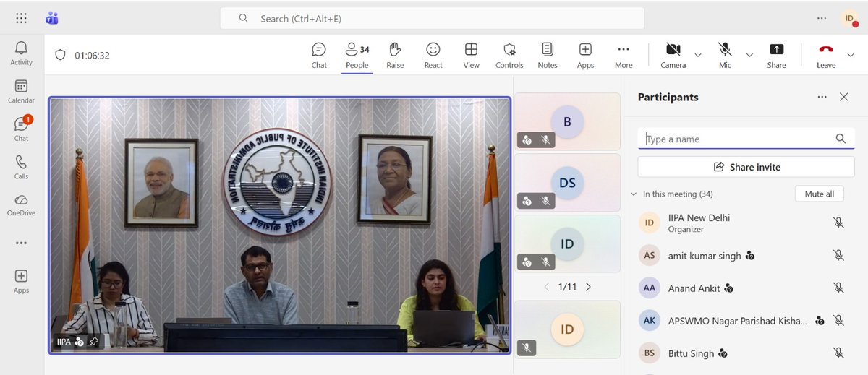This screenshot has height=375, width=868.
Task: Click Mute all button
Action: pos(820,194)
